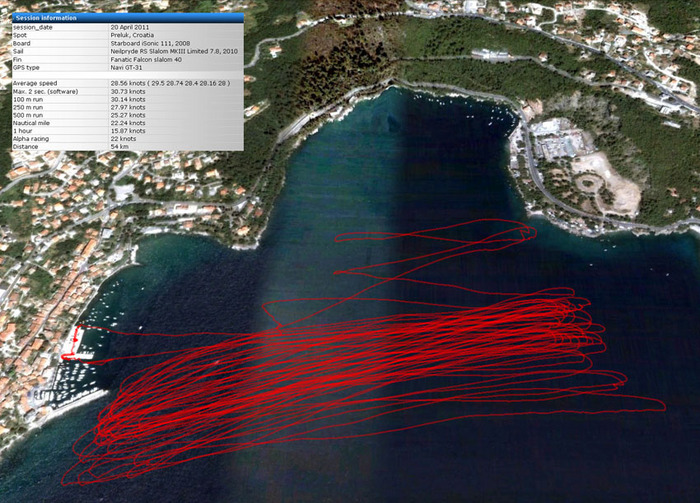This screenshot has height=503, width=700.
Task: Click the 500 m run value 25.27 knots
Action: click(x=128, y=115)
